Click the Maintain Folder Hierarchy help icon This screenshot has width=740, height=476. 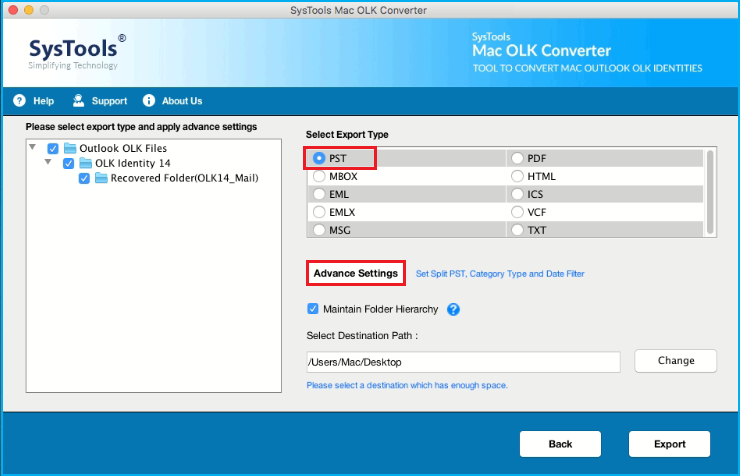pos(453,309)
